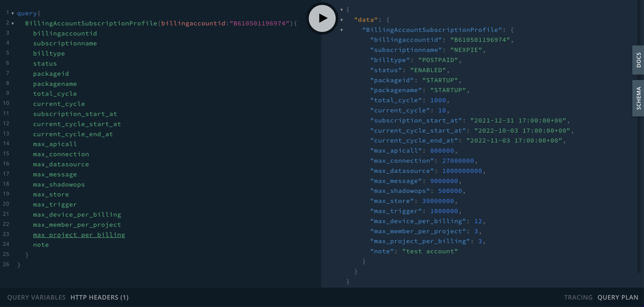644x307 pixels.
Task: Click max_device_per_billing in the query editor
Action: click(x=77, y=215)
